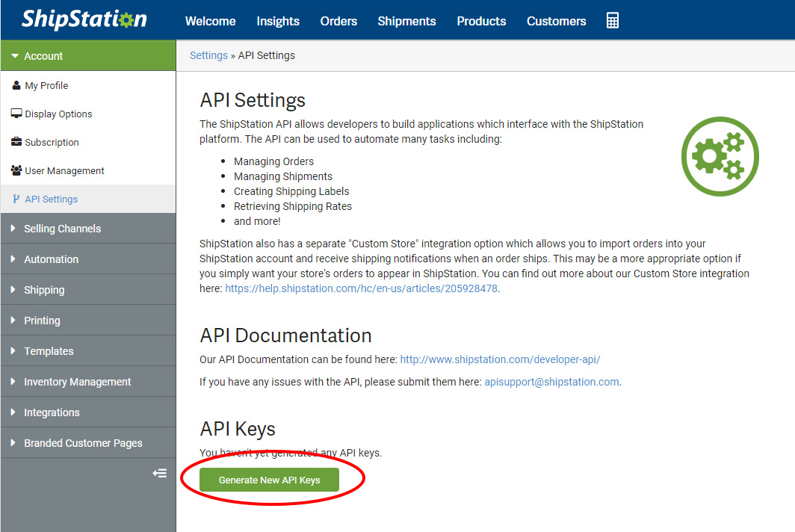Image resolution: width=795 pixels, height=532 pixels.
Task: Open the Shipments tab
Action: pos(406,22)
